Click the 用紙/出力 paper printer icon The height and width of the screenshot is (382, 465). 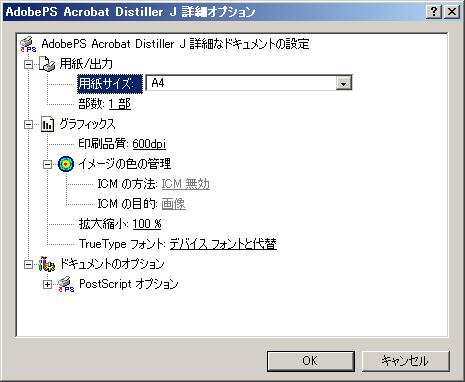pyautogui.click(x=47, y=64)
